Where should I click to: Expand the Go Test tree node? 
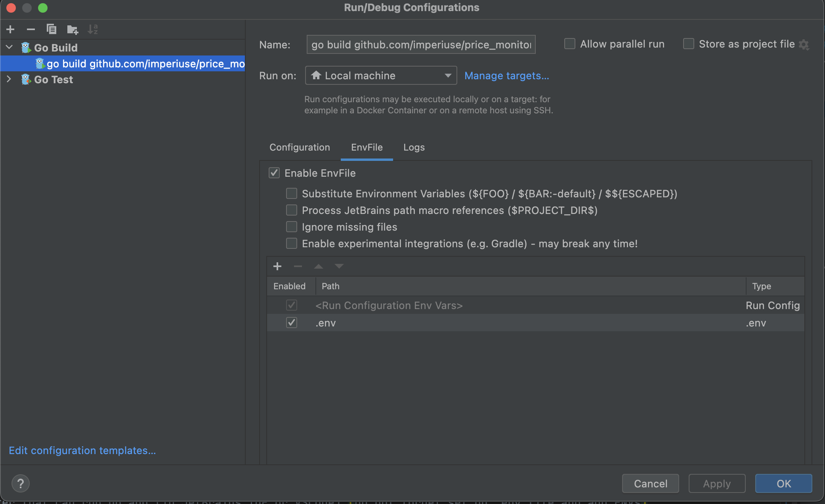(x=9, y=79)
